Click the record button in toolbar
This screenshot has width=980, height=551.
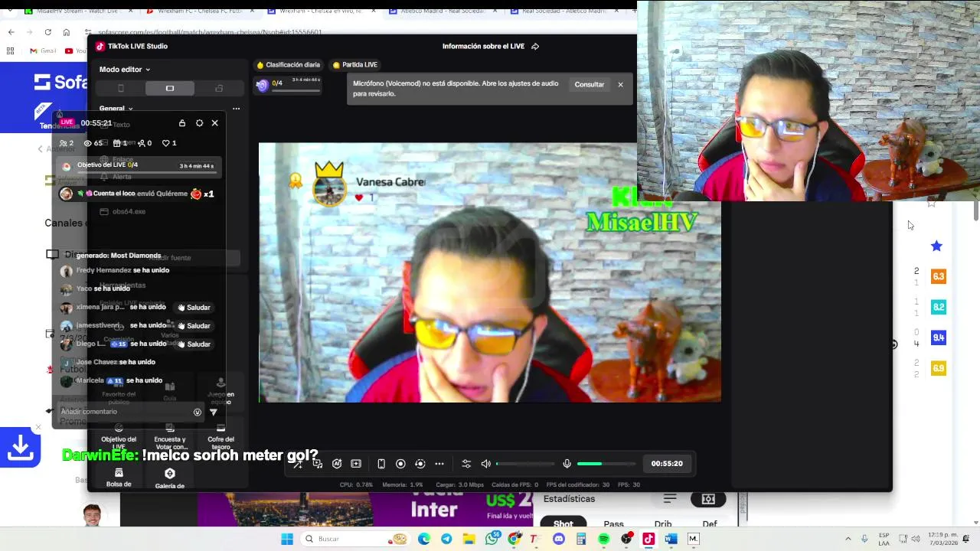400,464
